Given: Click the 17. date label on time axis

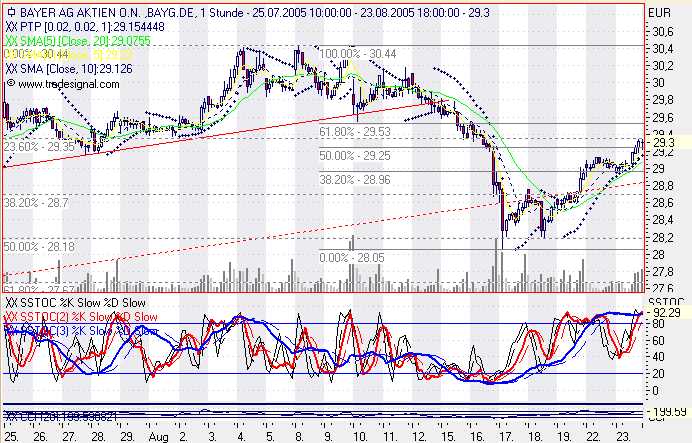Looking at the screenshot, I should click(506, 437).
